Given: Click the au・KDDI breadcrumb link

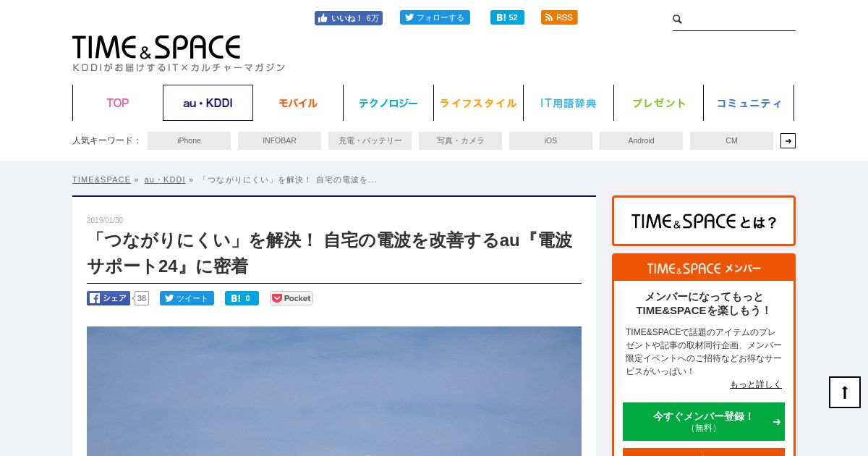Looking at the screenshot, I should click(x=164, y=180).
